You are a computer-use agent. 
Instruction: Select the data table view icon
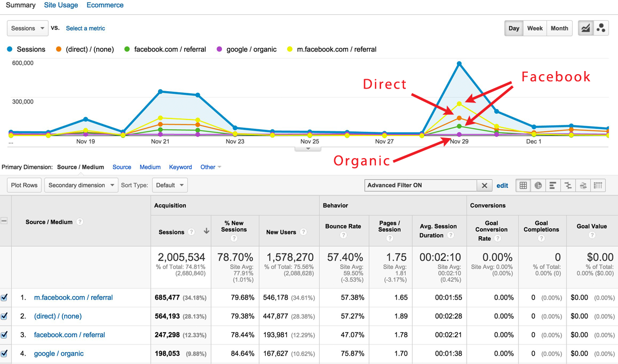pyautogui.click(x=523, y=185)
